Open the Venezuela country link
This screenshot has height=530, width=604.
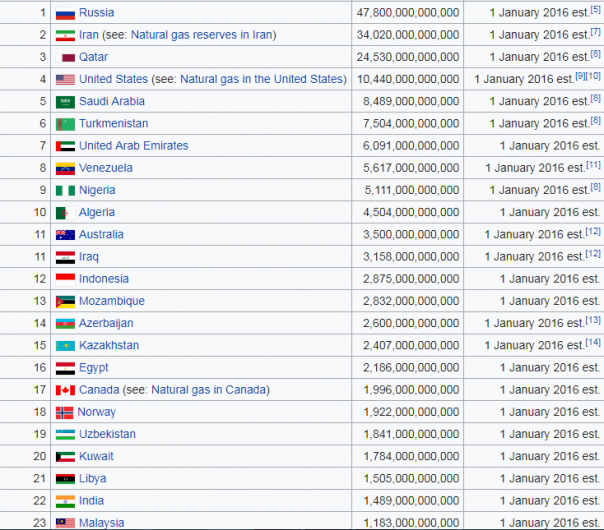pyautogui.click(x=106, y=168)
